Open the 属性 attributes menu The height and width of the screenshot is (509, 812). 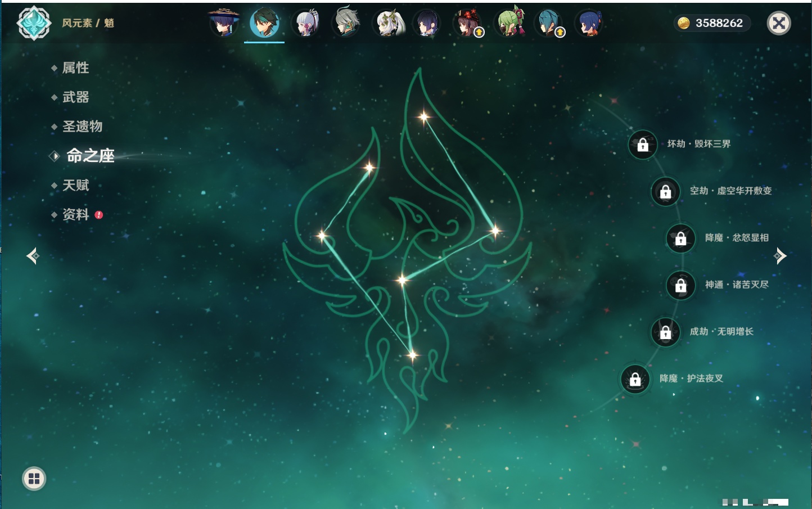75,68
